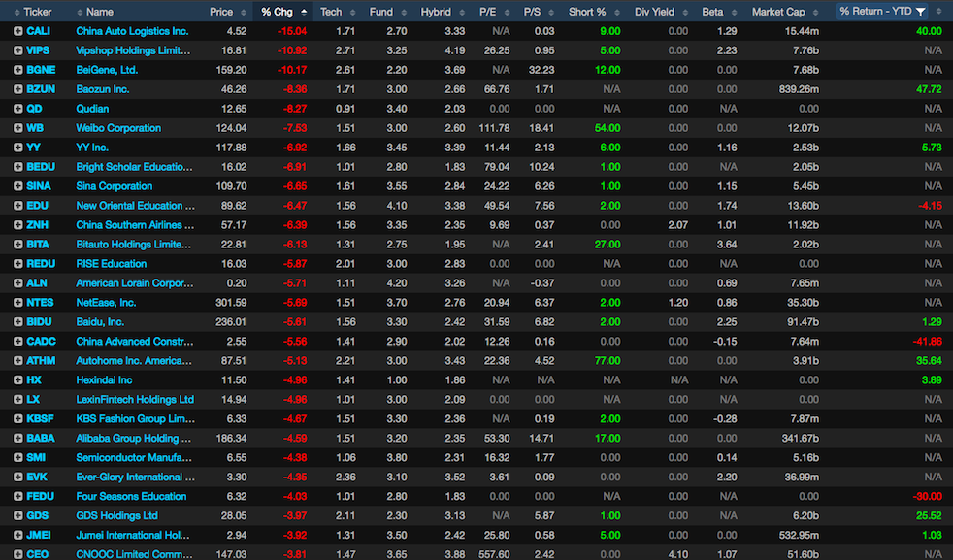The width and height of the screenshot is (953, 560).
Task: Open the Baidu, Inc. company link
Action: coord(100,322)
